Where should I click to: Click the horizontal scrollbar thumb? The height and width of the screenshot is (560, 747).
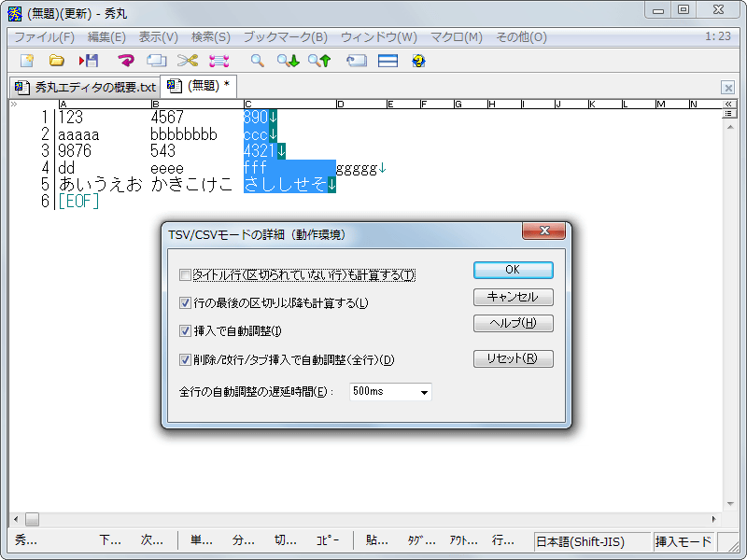[32, 519]
